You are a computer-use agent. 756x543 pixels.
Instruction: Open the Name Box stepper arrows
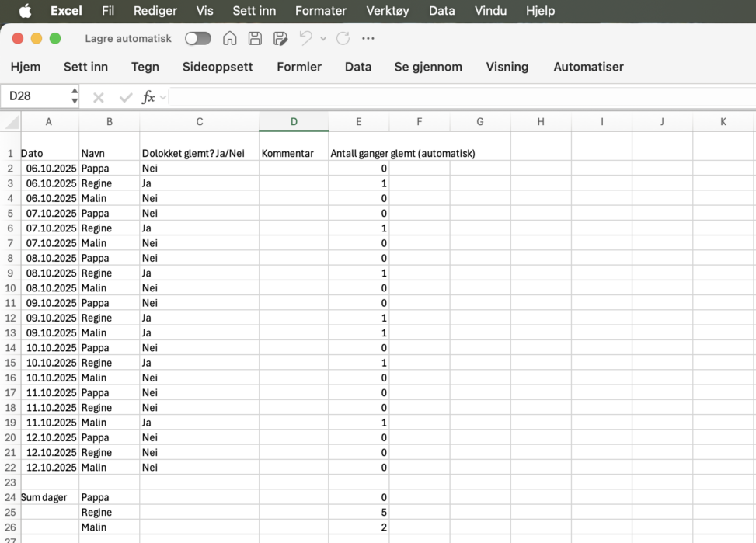click(x=75, y=96)
